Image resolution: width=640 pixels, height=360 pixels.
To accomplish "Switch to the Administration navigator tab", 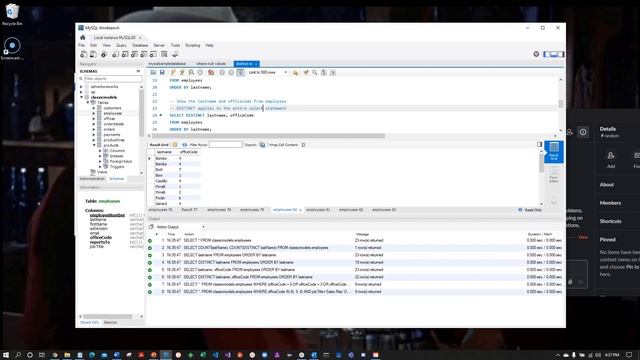I will click(92, 179).
